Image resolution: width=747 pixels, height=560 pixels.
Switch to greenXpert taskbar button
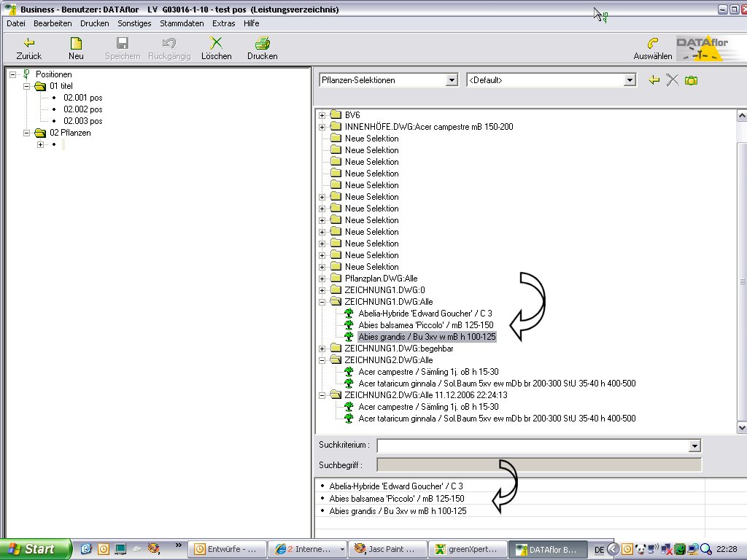click(468, 549)
